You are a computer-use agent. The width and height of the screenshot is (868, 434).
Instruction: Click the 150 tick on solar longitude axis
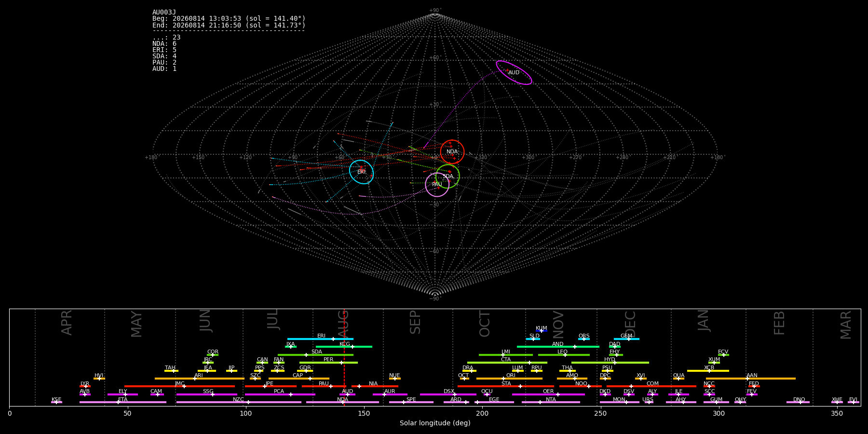click(364, 413)
